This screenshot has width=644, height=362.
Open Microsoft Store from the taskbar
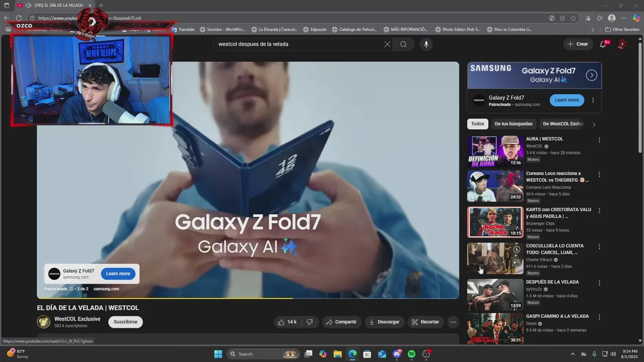367,354
